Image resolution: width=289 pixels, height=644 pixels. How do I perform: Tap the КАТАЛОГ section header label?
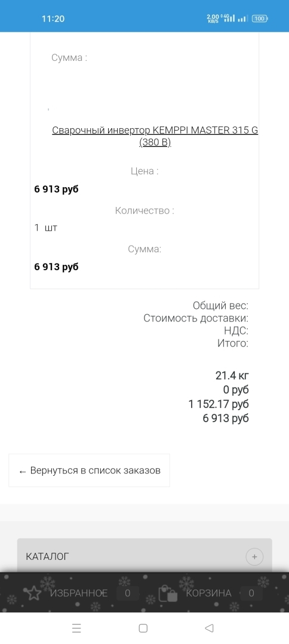47,556
